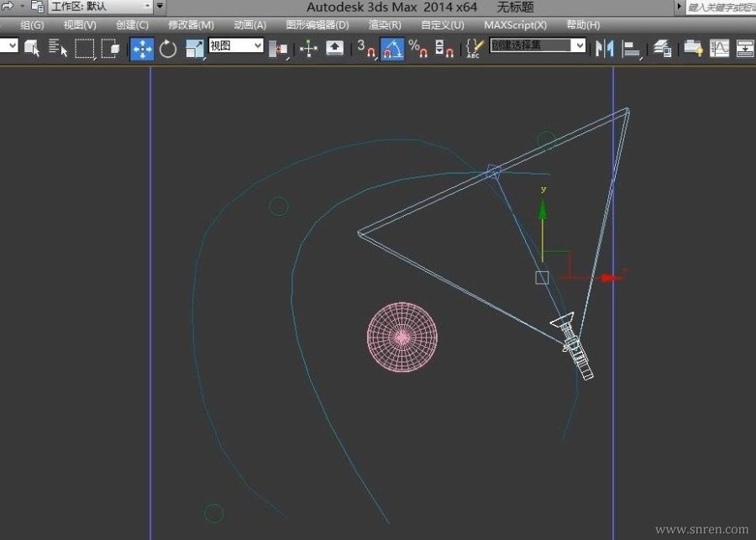
Task: Click the Select by Name icon
Action: 58,48
